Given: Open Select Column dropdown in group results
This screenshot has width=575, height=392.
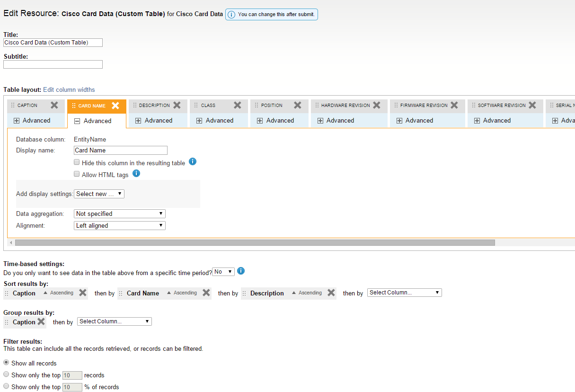Looking at the screenshot, I should tap(115, 321).
